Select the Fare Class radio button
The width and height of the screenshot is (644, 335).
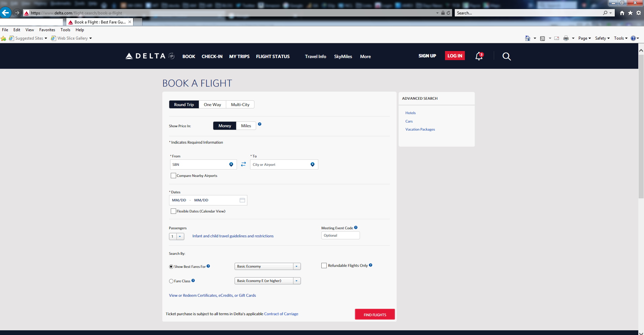[171, 281]
